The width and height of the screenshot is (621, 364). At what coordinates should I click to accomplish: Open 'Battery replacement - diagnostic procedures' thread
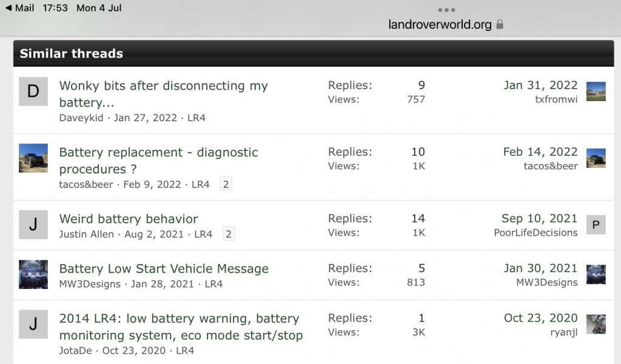pyautogui.click(x=158, y=160)
